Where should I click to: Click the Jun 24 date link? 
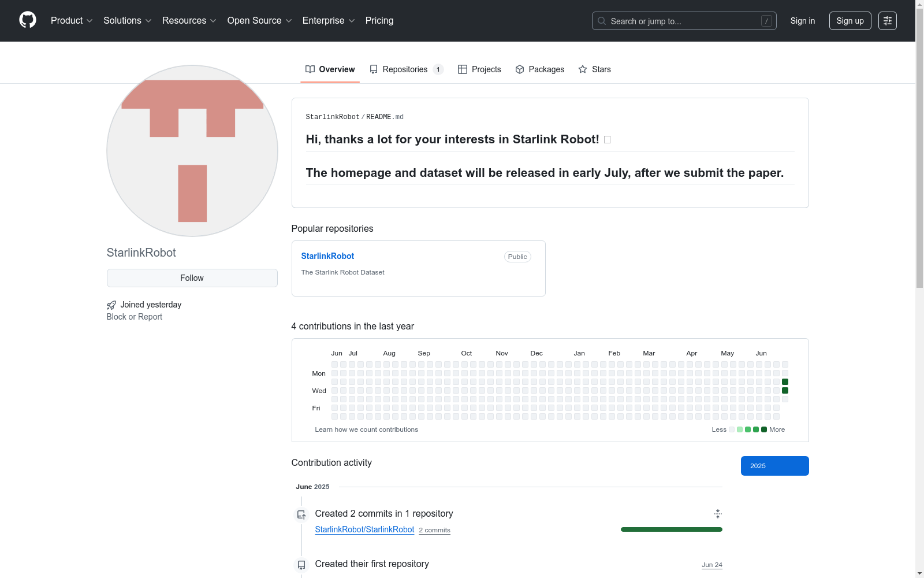[711, 565]
